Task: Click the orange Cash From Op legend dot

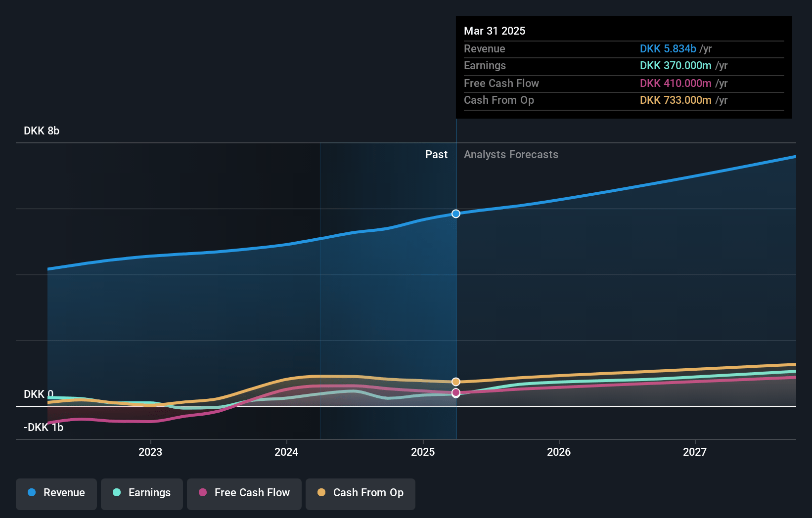Action: (321, 492)
